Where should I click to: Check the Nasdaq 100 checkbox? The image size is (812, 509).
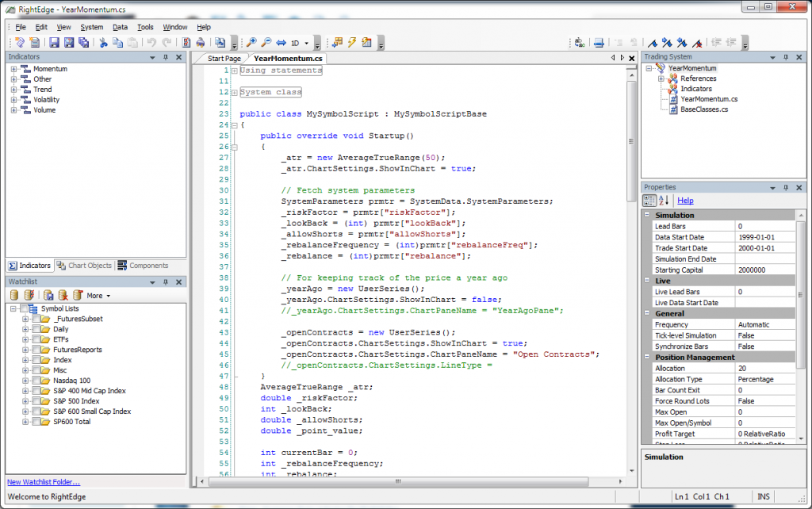(36, 381)
